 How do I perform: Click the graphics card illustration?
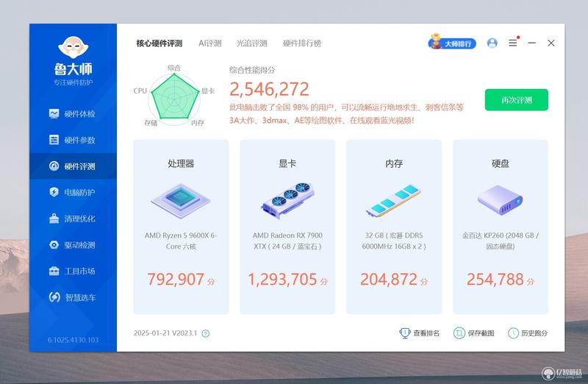[287, 200]
